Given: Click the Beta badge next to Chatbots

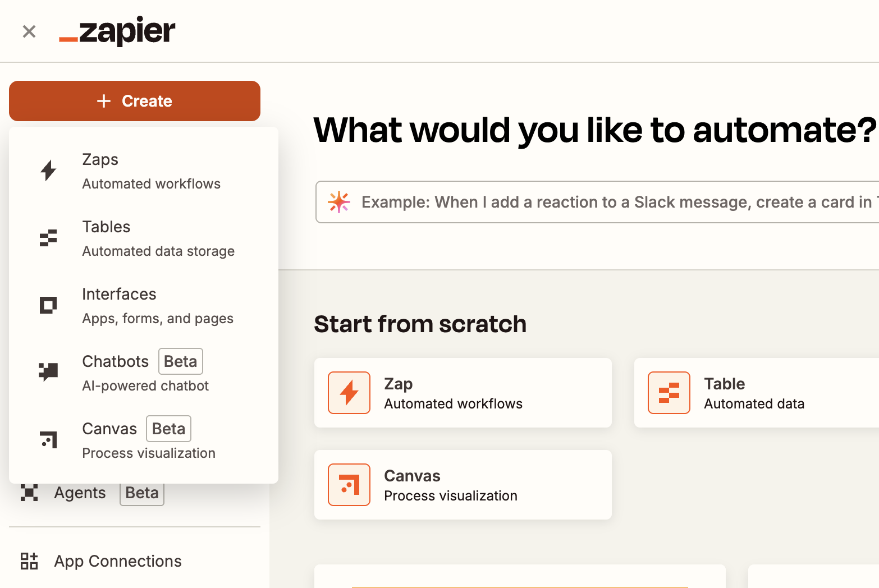Looking at the screenshot, I should pos(181,361).
